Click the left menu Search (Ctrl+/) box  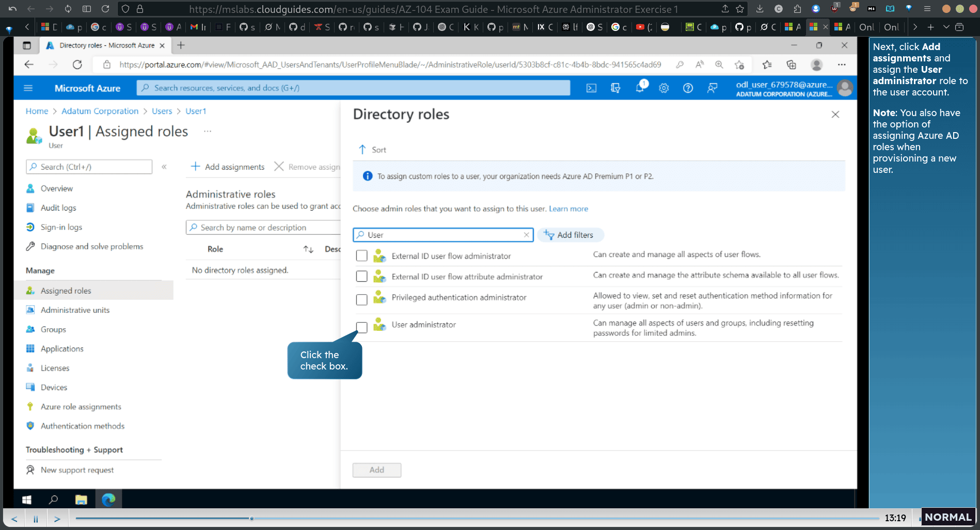point(89,167)
